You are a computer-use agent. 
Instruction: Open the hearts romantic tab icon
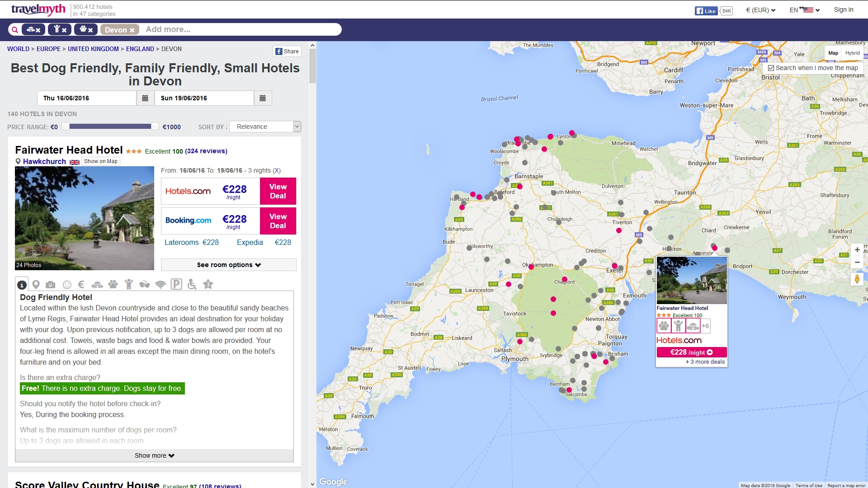tap(145, 285)
